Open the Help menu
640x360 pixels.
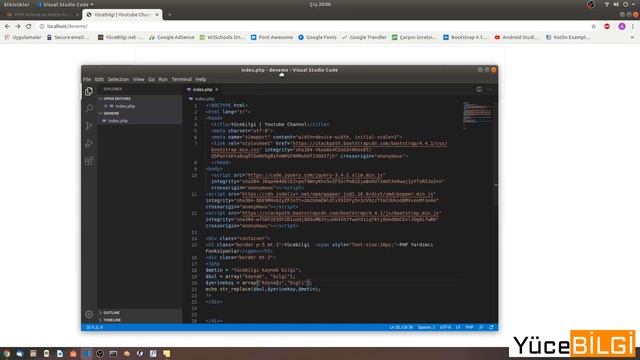pos(201,79)
